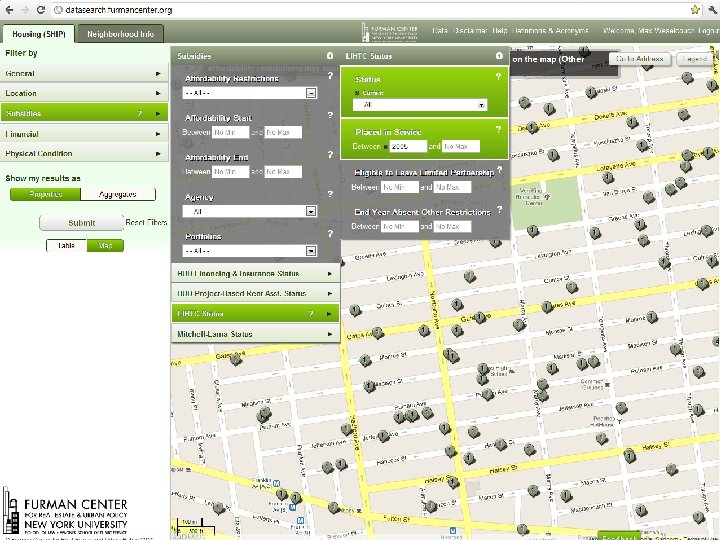Screen dimensions: 720x540
Task: Switch results view to Table
Action: (67, 246)
